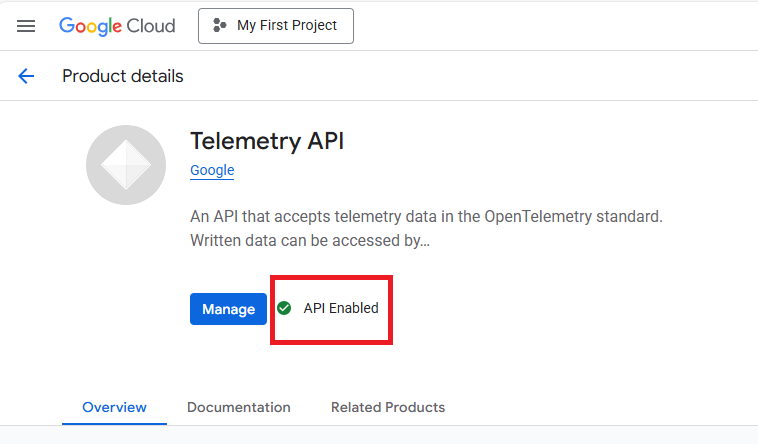Click the Google Cloud logo
Viewport: 758px width, 444px height.
tap(117, 26)
